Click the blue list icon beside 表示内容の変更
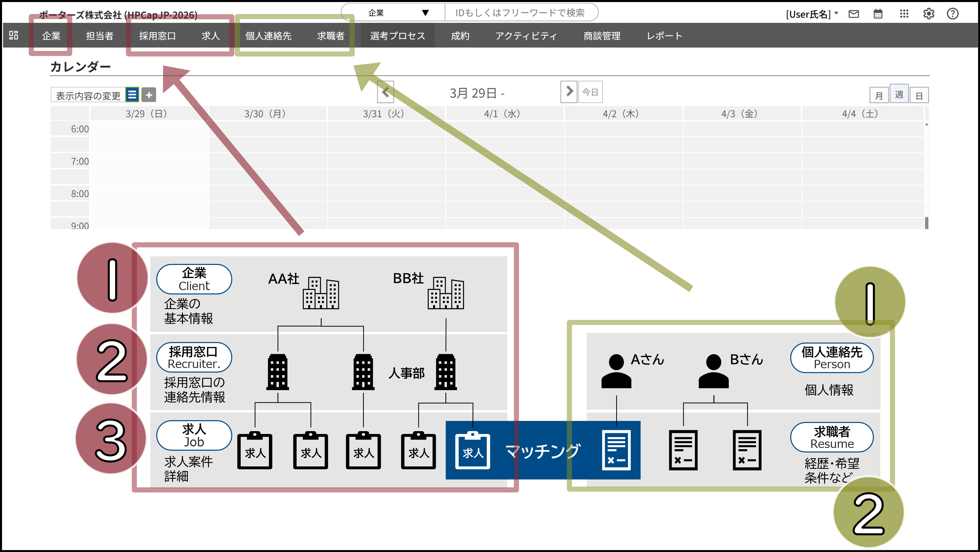 tap(132, 95)
